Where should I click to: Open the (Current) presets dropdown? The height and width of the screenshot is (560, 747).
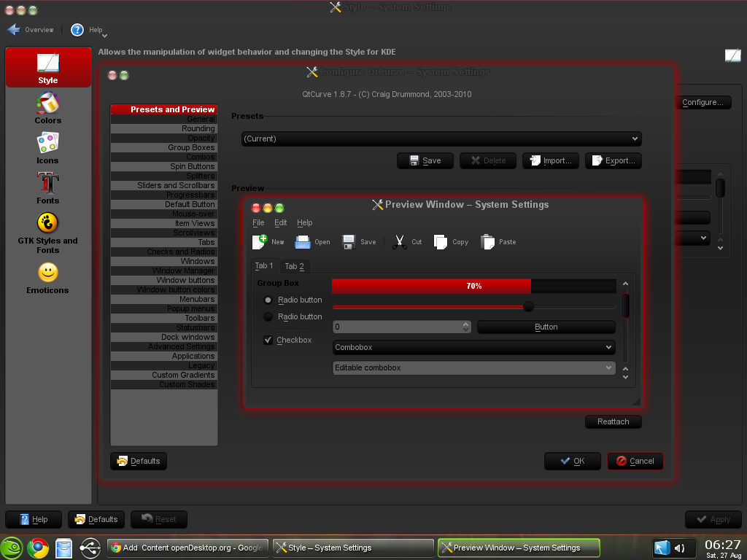[441, 139]
